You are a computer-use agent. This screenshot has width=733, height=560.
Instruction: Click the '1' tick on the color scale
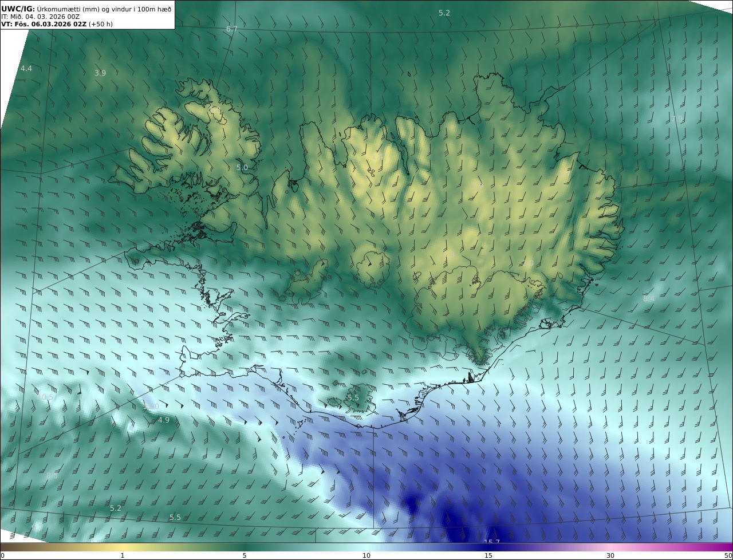point(123,555)
